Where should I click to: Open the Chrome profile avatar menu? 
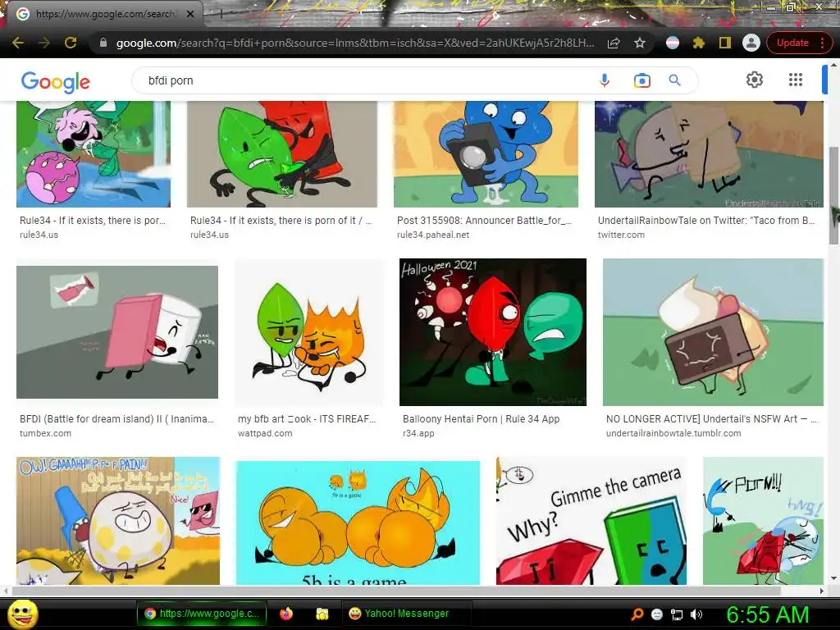[751, 43]
